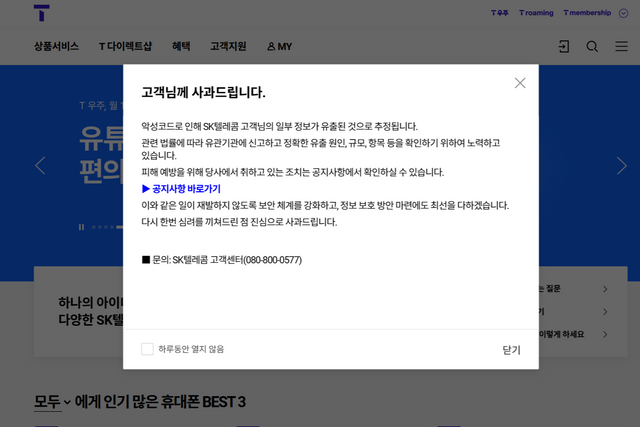Go to the previous banner slide arrow
The height and width of the screenshot is (427, 640).
[40, 165]
